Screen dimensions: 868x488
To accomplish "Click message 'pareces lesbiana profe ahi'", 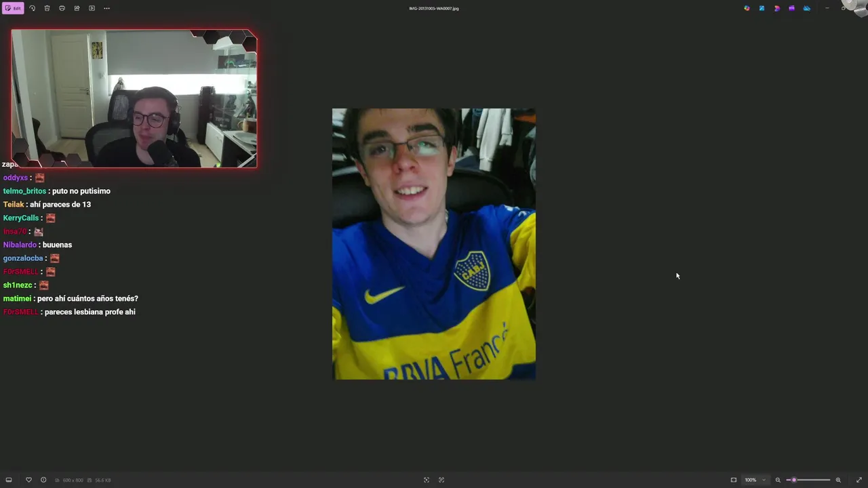I will click(90, 312).
